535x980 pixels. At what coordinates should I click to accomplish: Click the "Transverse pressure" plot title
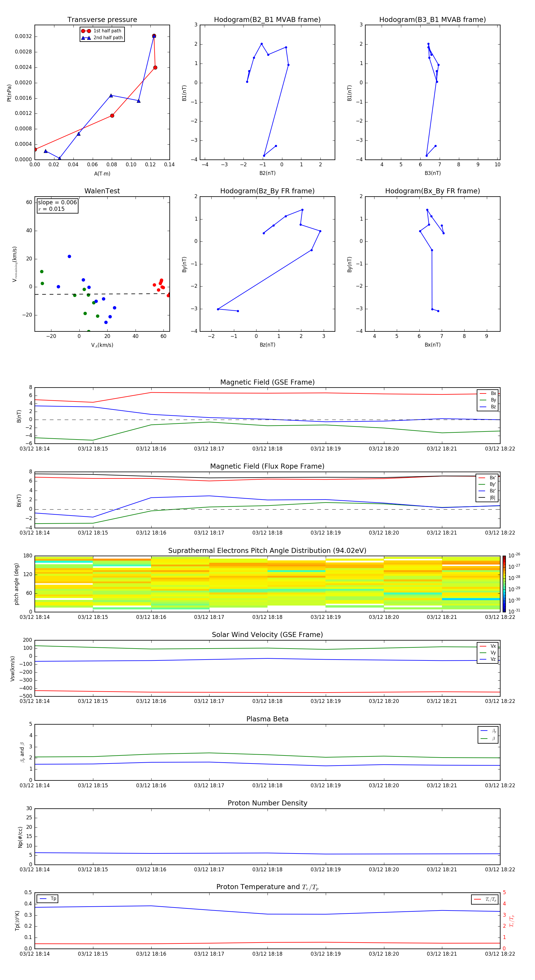point(102,19)
